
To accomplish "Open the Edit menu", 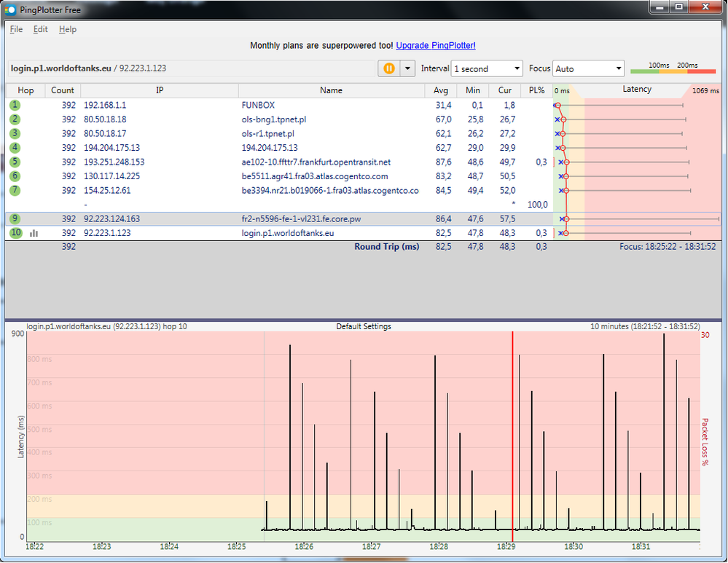I will (x=40, y=29).
